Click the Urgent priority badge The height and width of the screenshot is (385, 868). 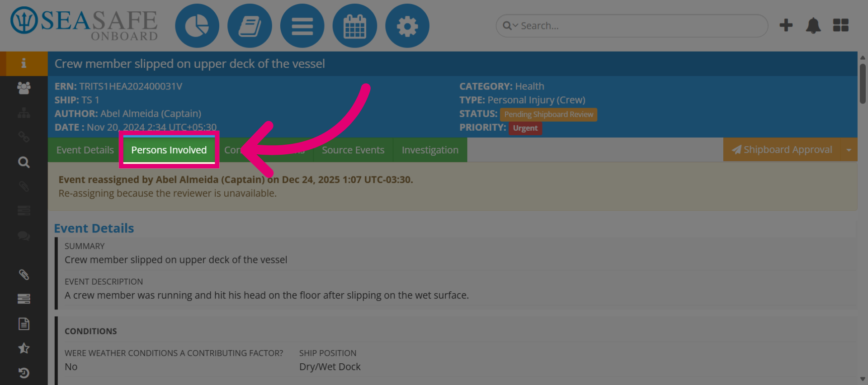tap(525, 128)
